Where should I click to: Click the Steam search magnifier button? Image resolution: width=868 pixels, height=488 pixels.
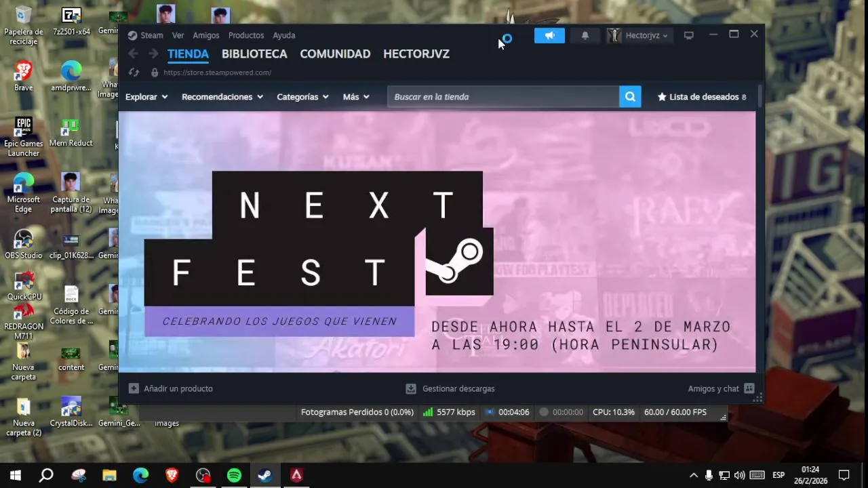tap(629, 97)
